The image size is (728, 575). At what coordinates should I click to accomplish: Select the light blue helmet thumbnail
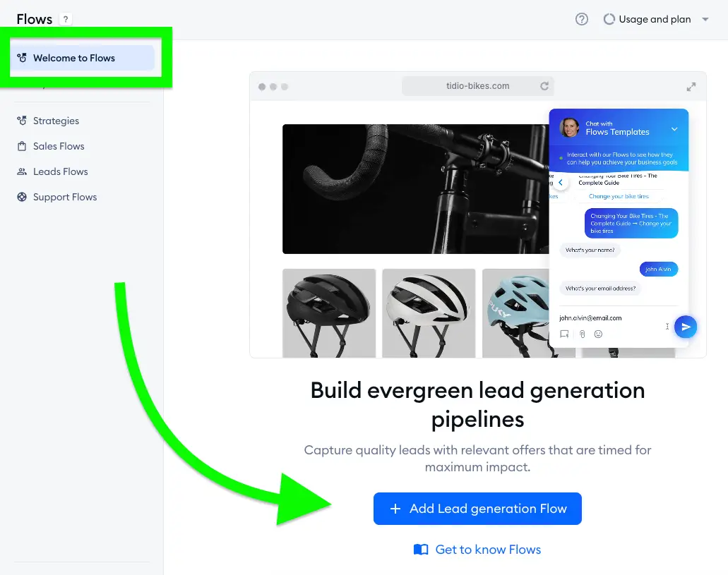(x=516, y=313)
